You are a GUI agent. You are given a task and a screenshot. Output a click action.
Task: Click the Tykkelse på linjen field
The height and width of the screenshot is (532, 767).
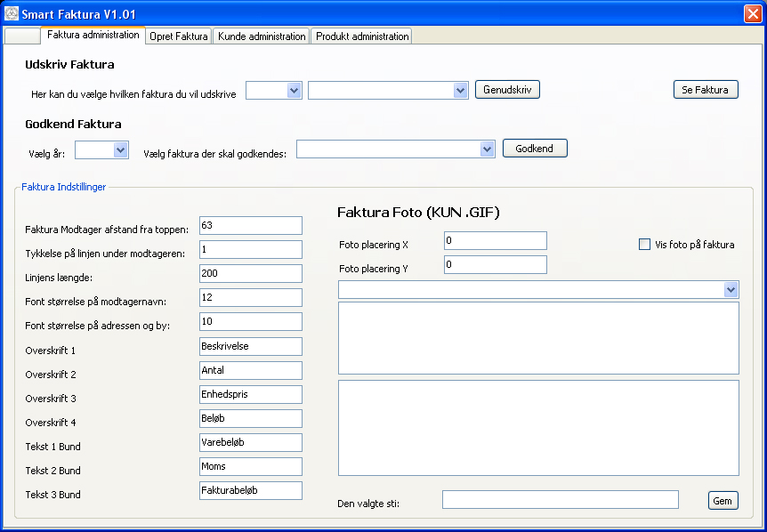click(x=251, y=249)
